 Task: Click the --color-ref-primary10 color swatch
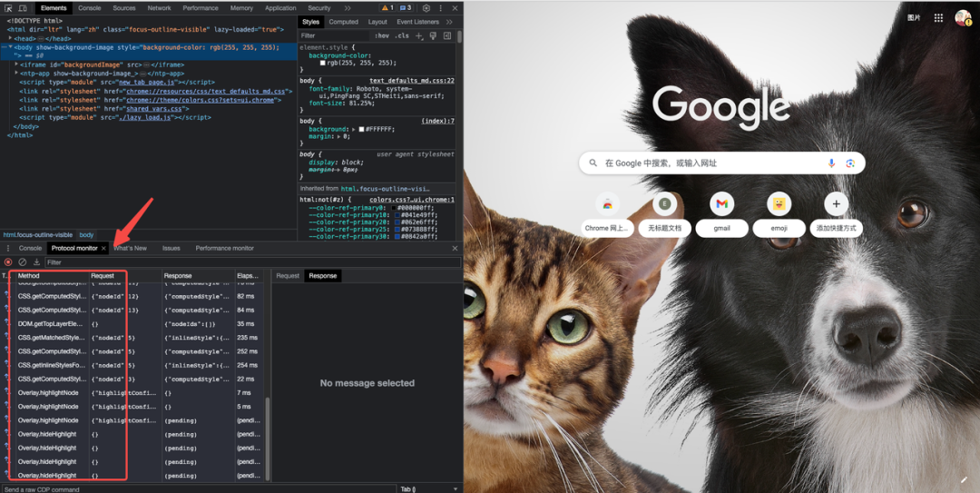tap(397, 215)
